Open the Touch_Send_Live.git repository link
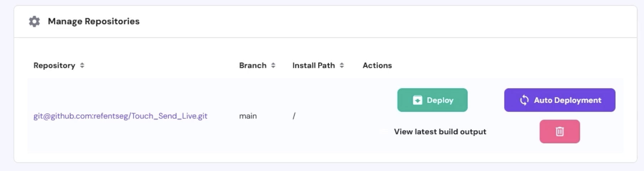644x171 pixels. point(120,116)
